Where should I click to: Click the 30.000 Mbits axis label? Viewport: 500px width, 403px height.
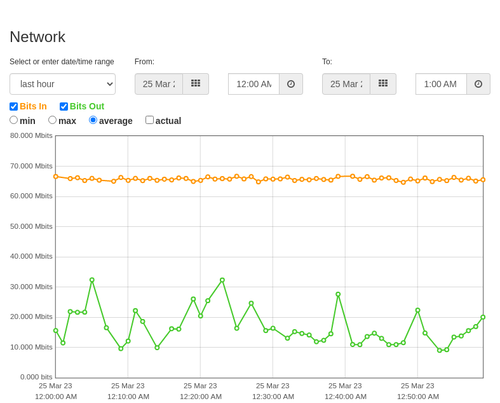tap(31, 287)
